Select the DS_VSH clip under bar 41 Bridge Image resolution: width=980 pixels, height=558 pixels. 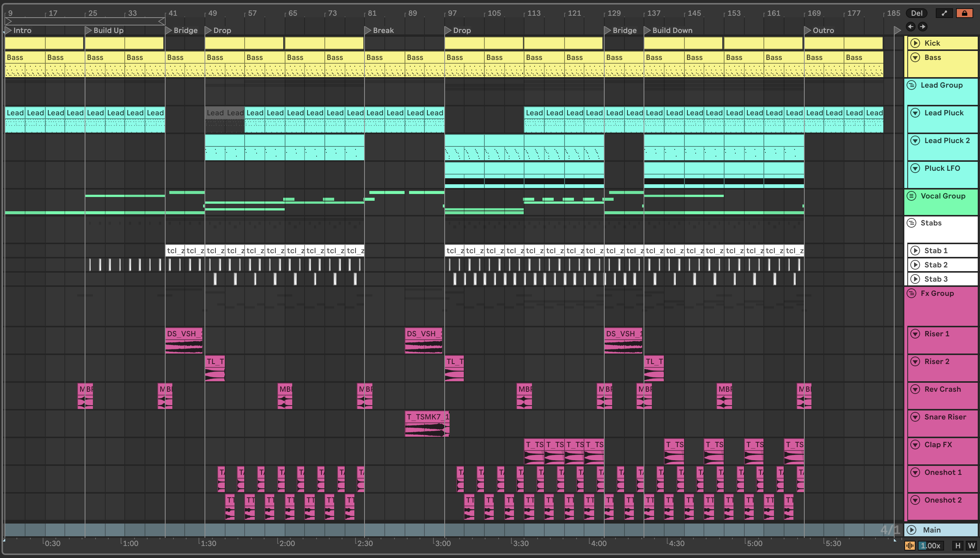[184, 340]
